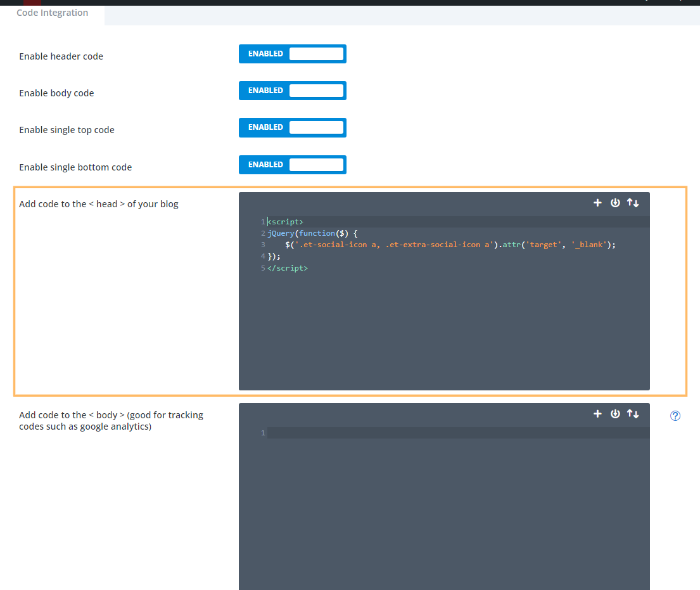Click the closing </script> line
This screenshot has width=700, height=590.
tap(288, 269)
